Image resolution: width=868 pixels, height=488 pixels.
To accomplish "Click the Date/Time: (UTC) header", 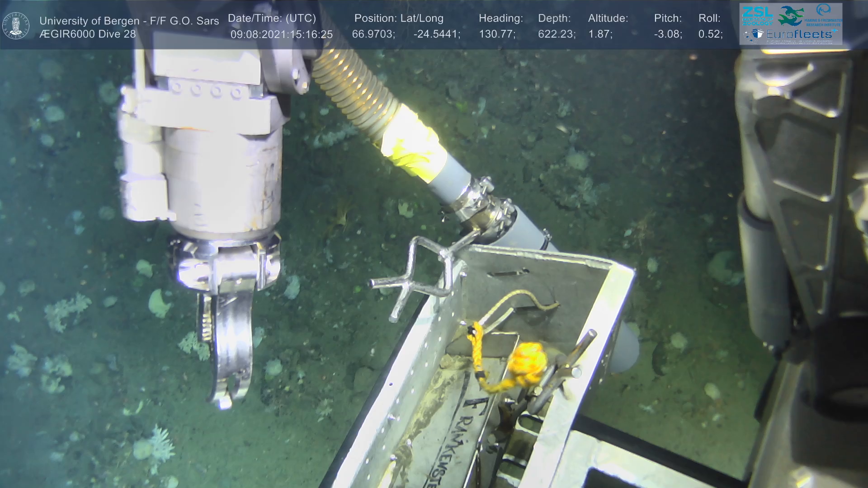I will [x=272, y=19].
